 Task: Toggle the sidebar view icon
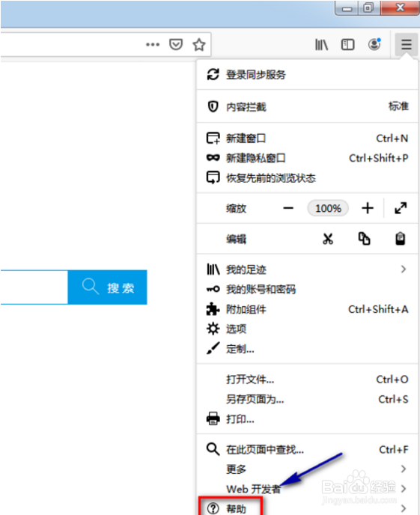click(348, 44)
